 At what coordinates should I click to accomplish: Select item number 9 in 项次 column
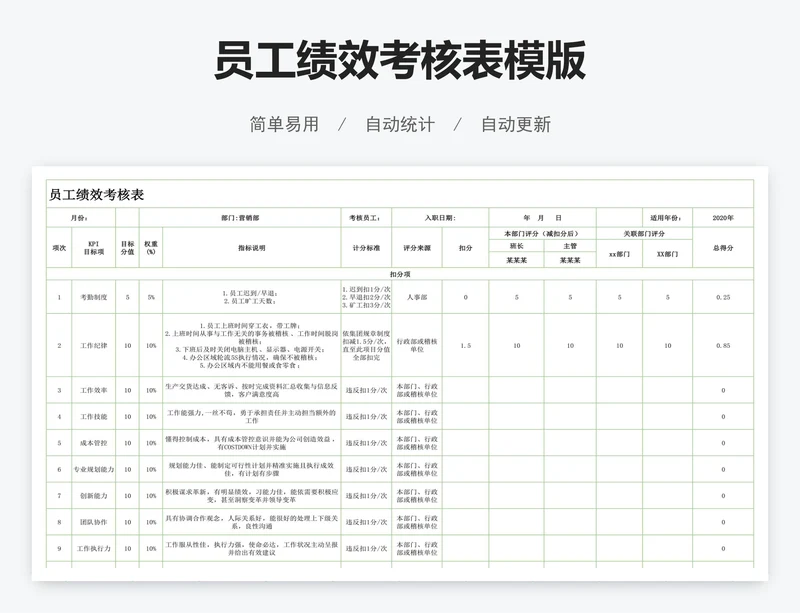click(59, 549)
